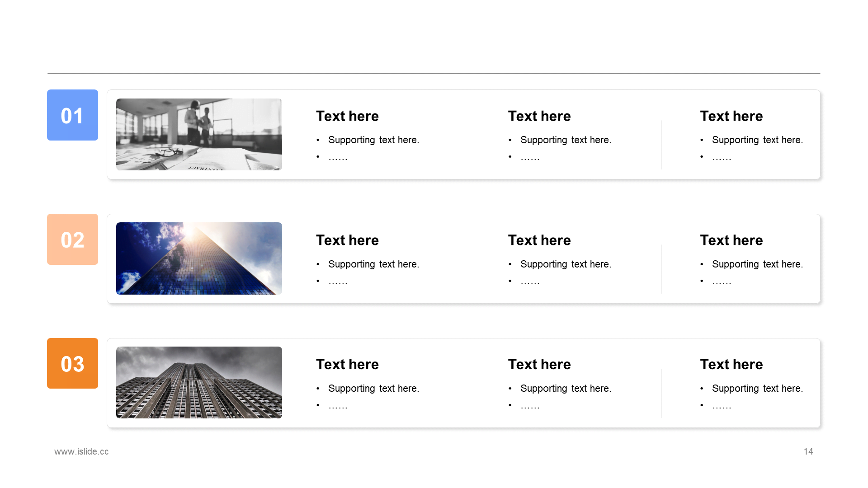Image resolution: width=868 pixels, height=488 pixels.
Task: Click last 'Supporting text here.' bullet in row 03
Action: click(x=758, y=389)
